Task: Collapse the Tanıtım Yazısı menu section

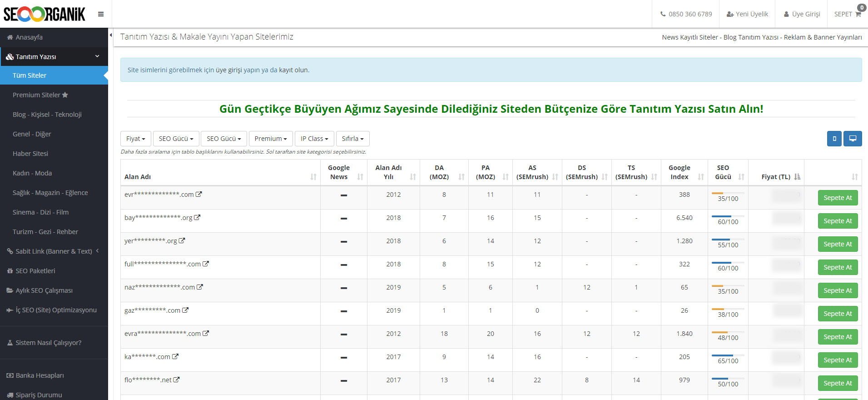Action: (x=54, y=56)
